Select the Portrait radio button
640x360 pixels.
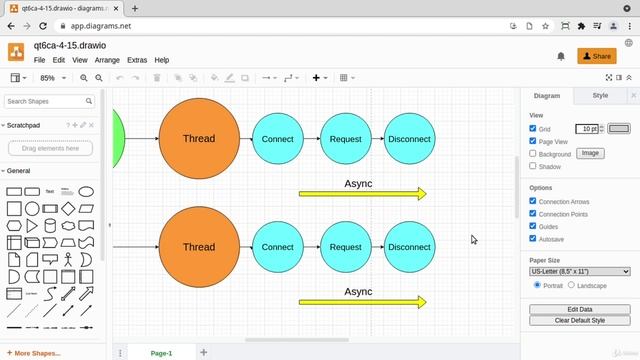click(x=538, y=285)
